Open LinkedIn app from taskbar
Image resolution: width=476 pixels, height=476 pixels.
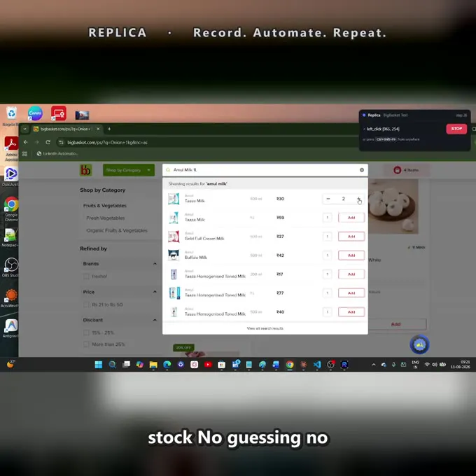pyautogui.click(x=235, y=365)
